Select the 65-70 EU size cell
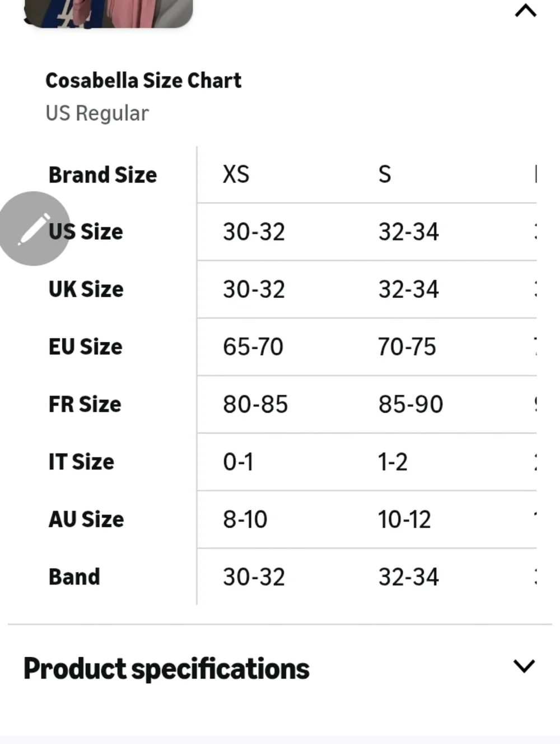Image resolution: width=560 pixels, height=744 pixels. point(253,347)
